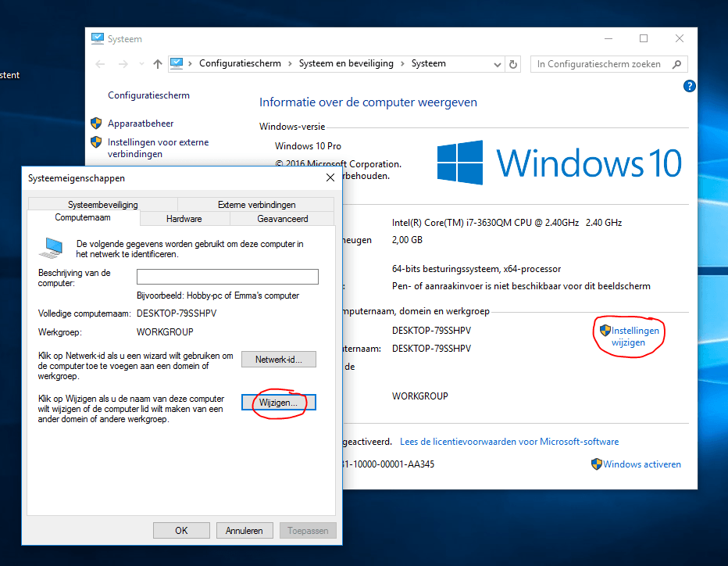This screenshot has height=566, width=728.
Task: Select the Intel Core i7-3630QM processor text
Action: click(507, 223)
